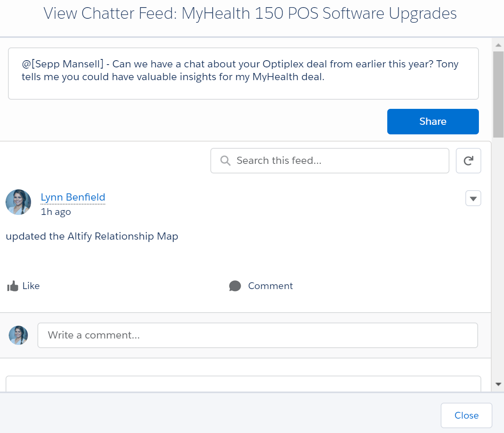
Task: Click the dialog title about MyHealth 150 POS
Action: (250, 14)
